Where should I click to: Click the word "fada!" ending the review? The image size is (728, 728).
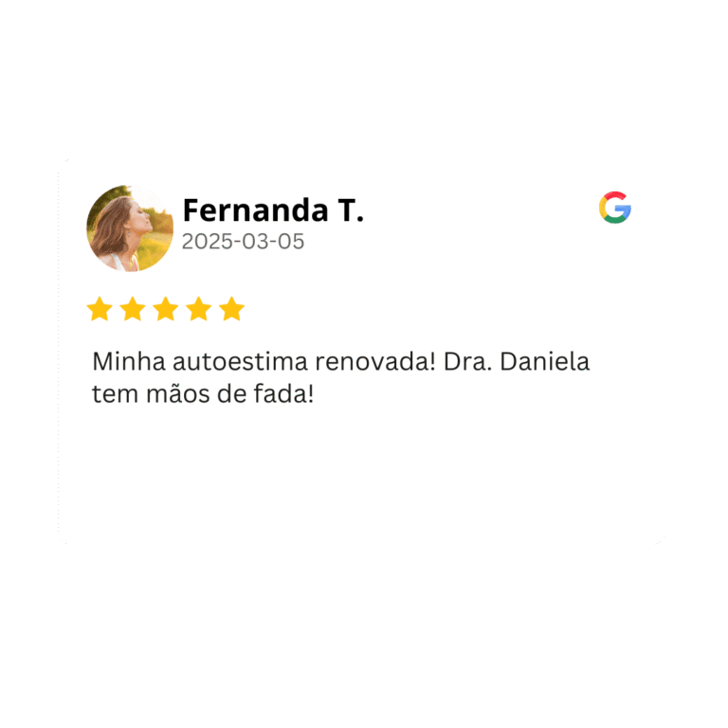click(x=283, y=393)
